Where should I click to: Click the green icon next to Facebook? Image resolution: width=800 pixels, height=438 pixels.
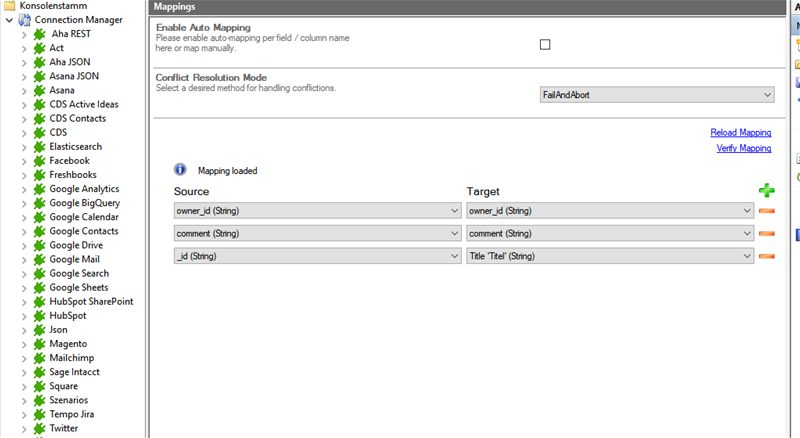click(x=40, y=161)
